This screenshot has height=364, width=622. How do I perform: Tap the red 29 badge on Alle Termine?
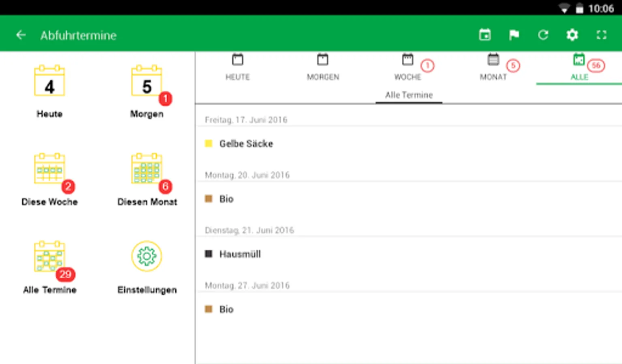tap(65, 275)
